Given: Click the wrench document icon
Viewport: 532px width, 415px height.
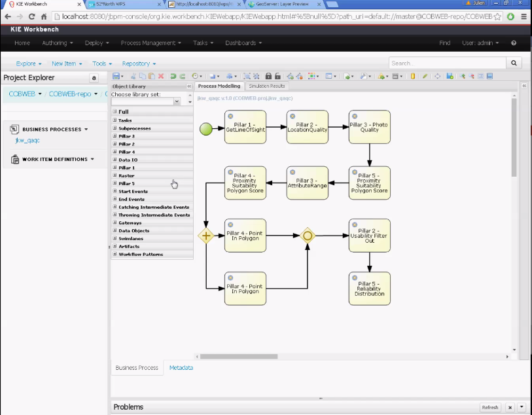Looking at the screenshot, I should pyautogui.click(x=363, y=76).
